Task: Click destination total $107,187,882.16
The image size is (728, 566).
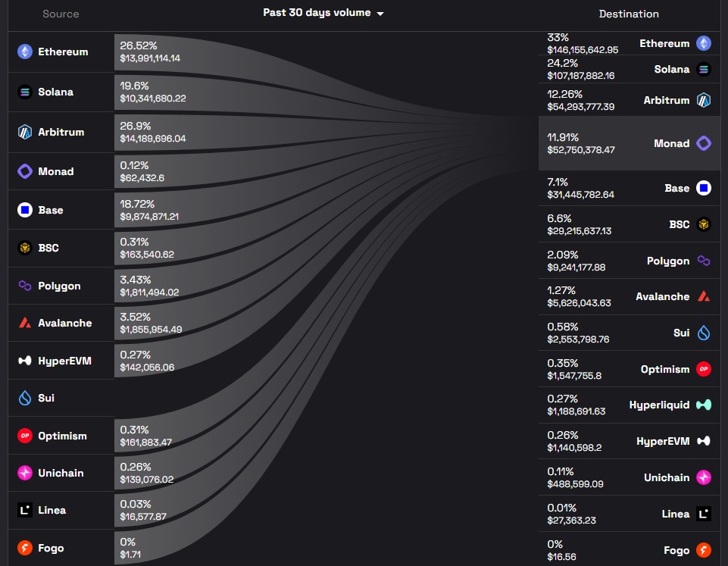Action: pos(581,75)
